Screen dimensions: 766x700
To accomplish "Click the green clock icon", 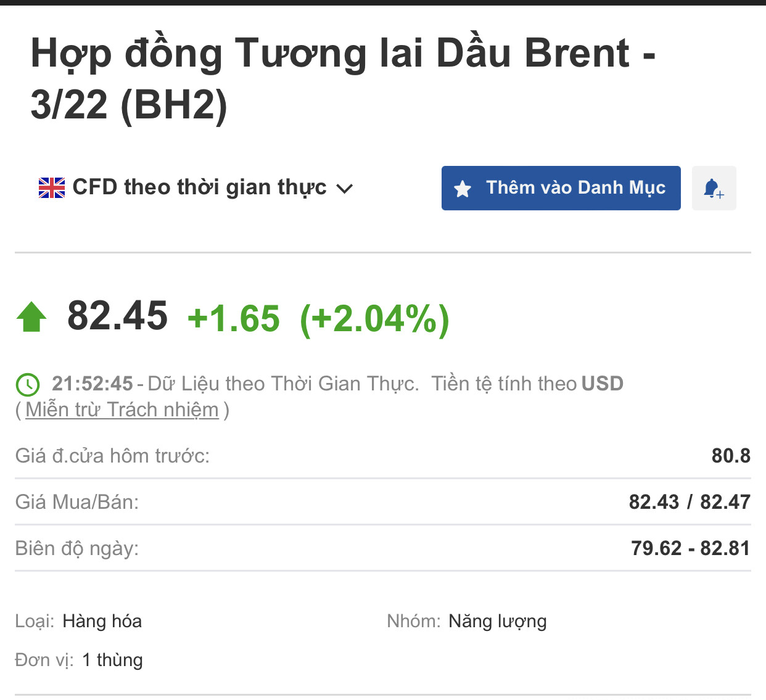I will (x=28, y=384).
